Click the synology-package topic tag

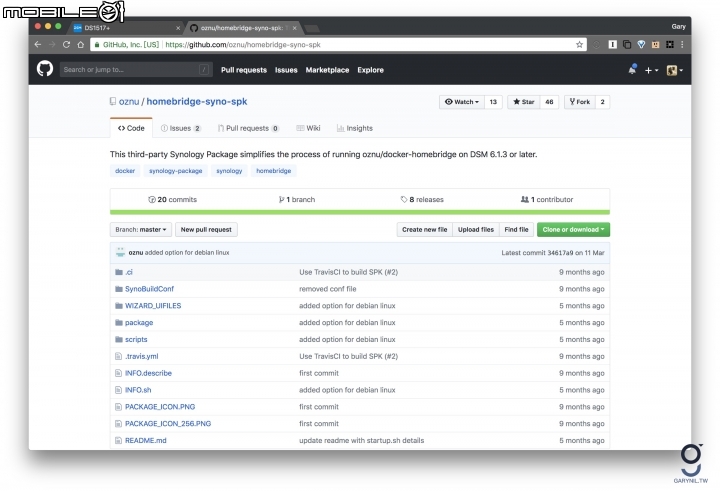[175, 171]
